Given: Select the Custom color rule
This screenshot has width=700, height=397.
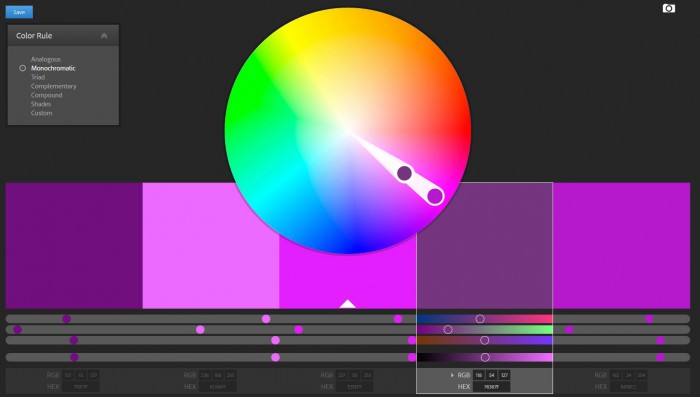Looking at the screenshot, I should (x=42, y=113).
